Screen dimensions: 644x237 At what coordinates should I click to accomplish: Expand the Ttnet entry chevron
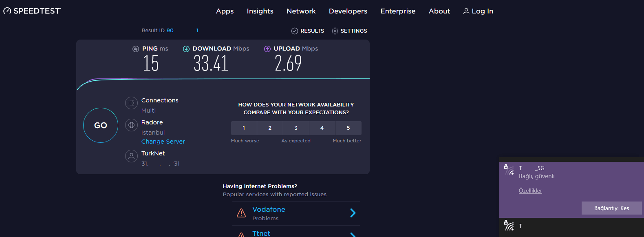353,234
